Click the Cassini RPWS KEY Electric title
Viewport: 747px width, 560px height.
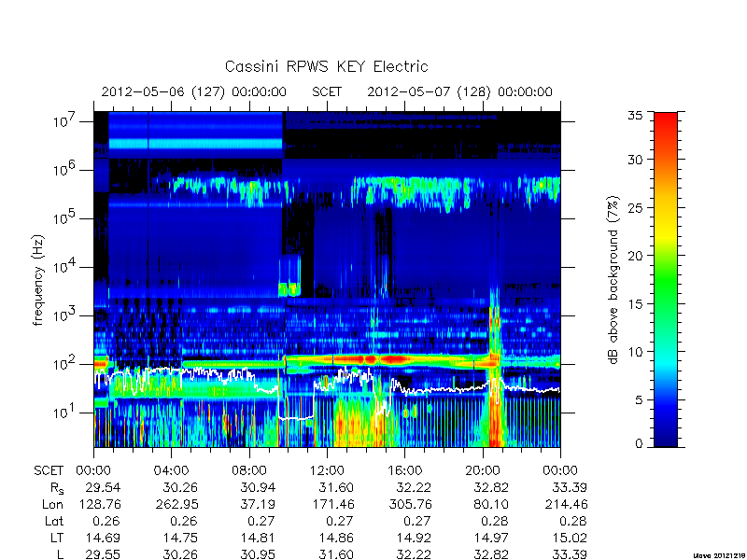326,66
